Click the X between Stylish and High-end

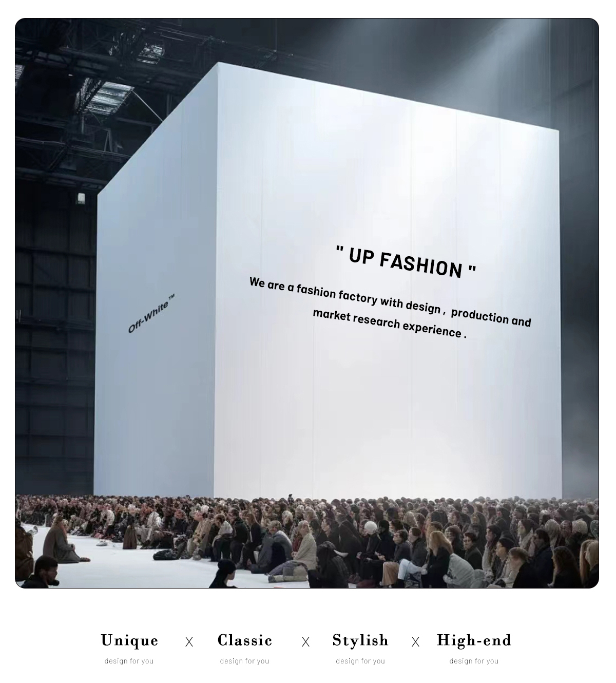[415, 642]
